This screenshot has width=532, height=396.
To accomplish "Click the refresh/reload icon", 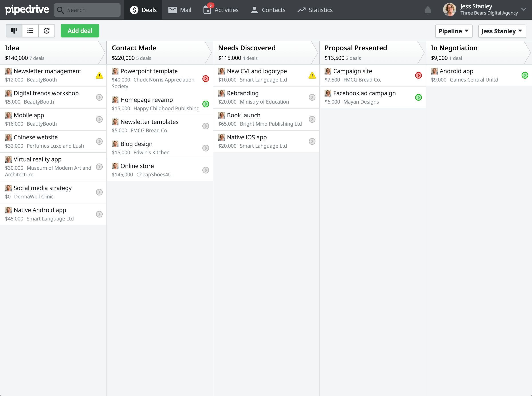I will (x=47, y=30).
